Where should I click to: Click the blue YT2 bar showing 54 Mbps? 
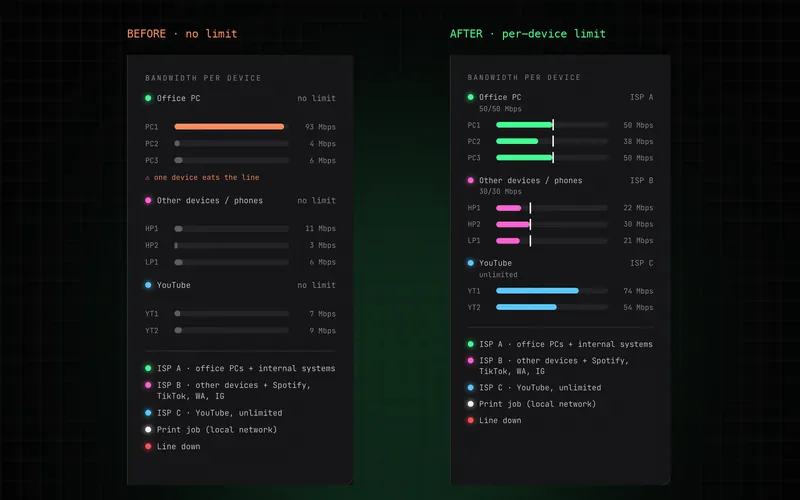click(526, 307)
